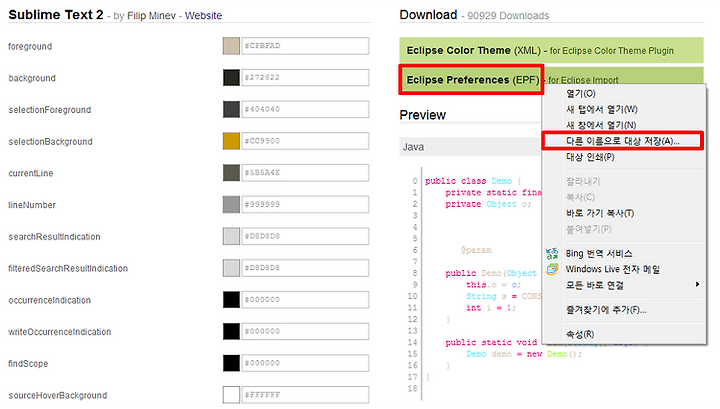The image size is (720, 409).
Task: Click the Sublime Text 2 theme title
Action: 56,15
